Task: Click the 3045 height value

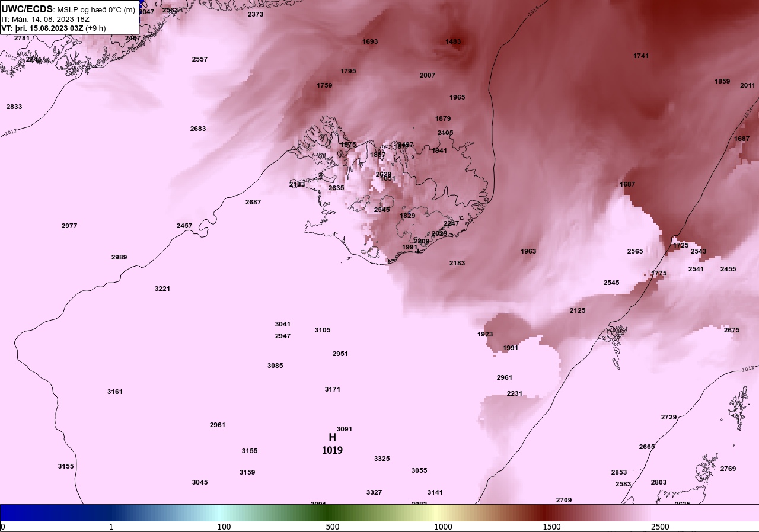Action: (200, 482)
